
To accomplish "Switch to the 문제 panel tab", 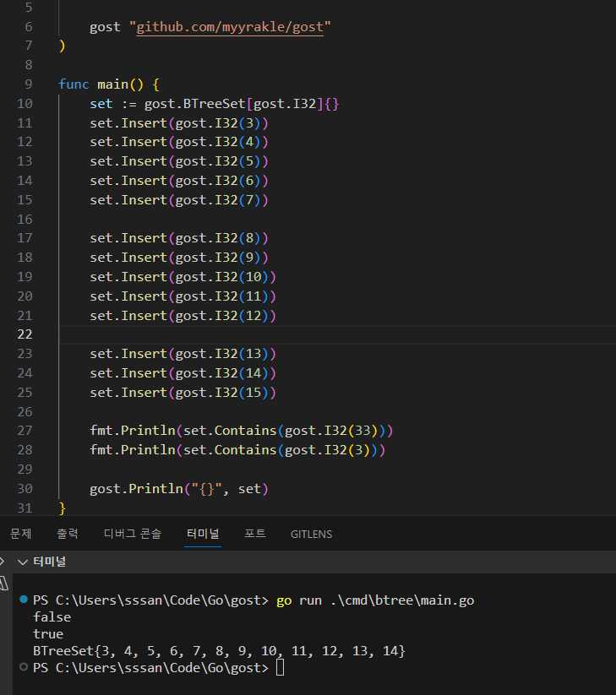I will (20, 534).
